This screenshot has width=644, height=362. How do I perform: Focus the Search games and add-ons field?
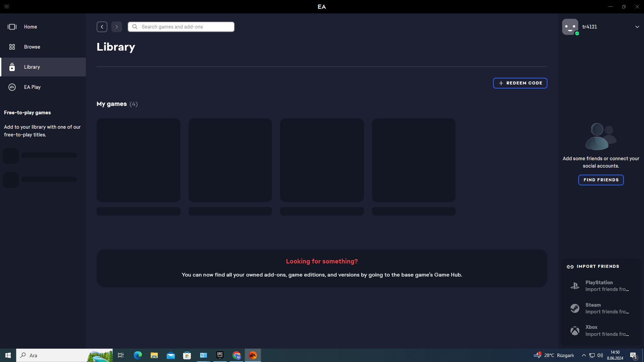coord(181,27)
